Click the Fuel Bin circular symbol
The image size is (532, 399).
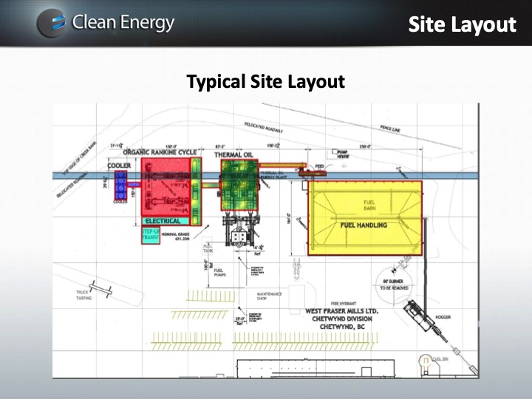coord(425,363)
